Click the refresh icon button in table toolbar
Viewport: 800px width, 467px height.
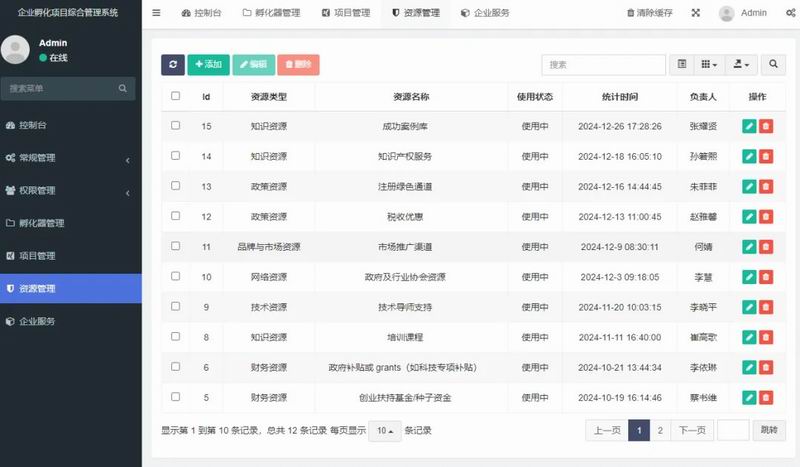coord(173,64)
